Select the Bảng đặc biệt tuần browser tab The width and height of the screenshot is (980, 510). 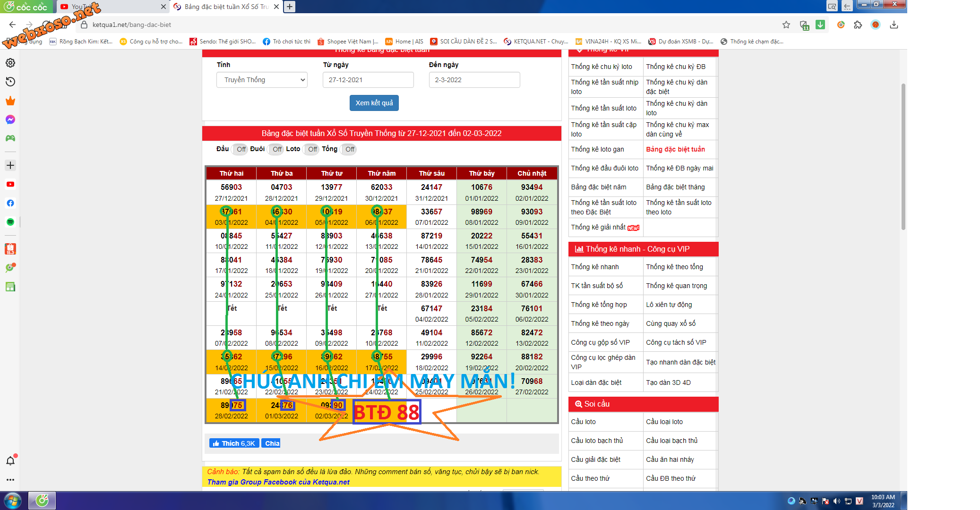(226, 7)
